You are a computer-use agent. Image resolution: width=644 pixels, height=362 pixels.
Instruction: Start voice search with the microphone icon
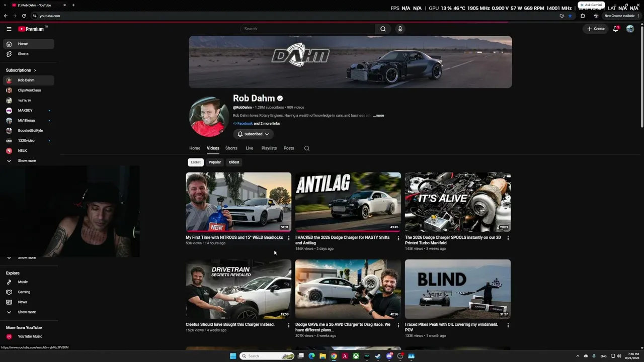coord(400,29)
